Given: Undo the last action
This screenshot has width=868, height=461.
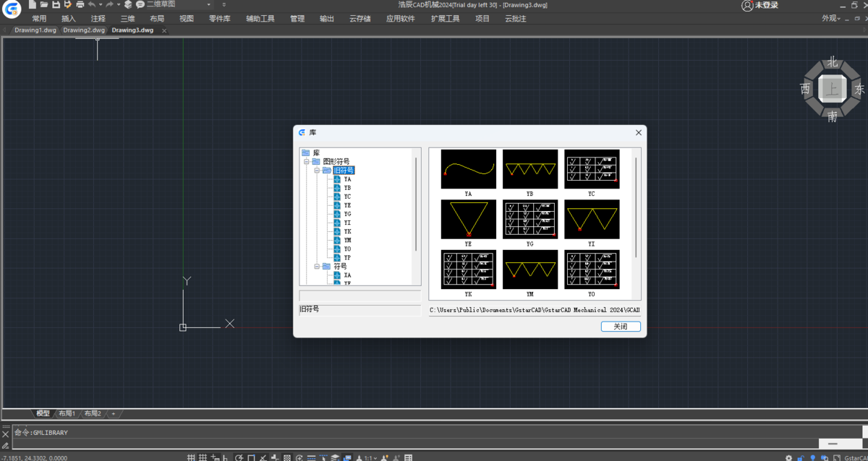Looking at the screenshot, I should pos(92,4).
